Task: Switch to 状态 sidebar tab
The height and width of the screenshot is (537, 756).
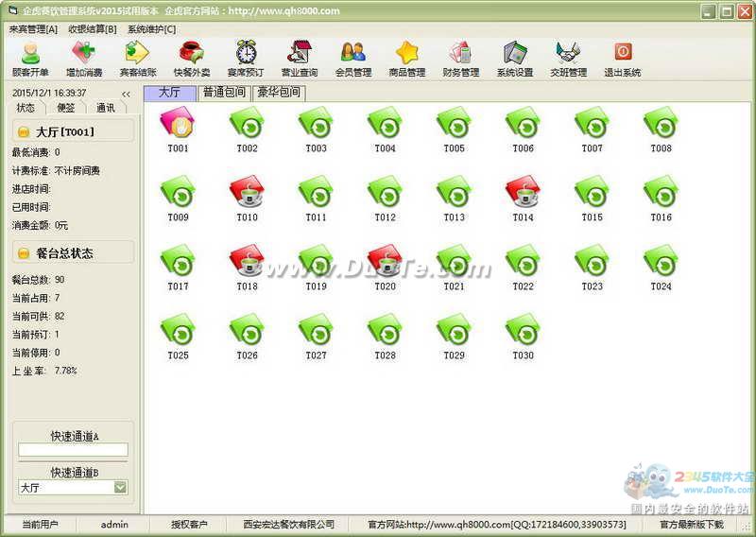Action: 26,108
